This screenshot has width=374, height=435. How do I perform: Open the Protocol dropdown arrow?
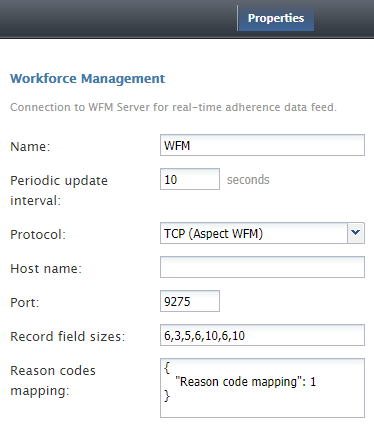[x=356, y=233]
